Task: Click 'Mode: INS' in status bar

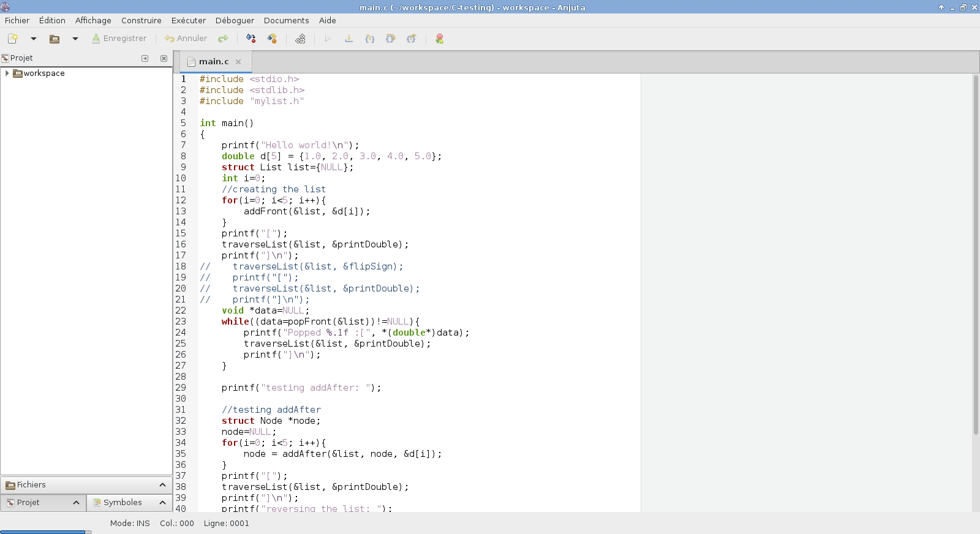Action: 130,524
